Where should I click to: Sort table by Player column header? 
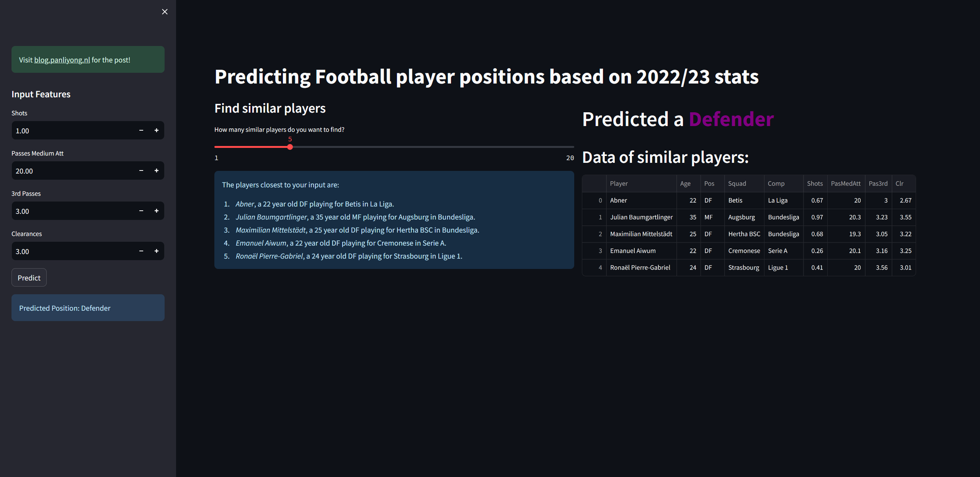(641, 184)
